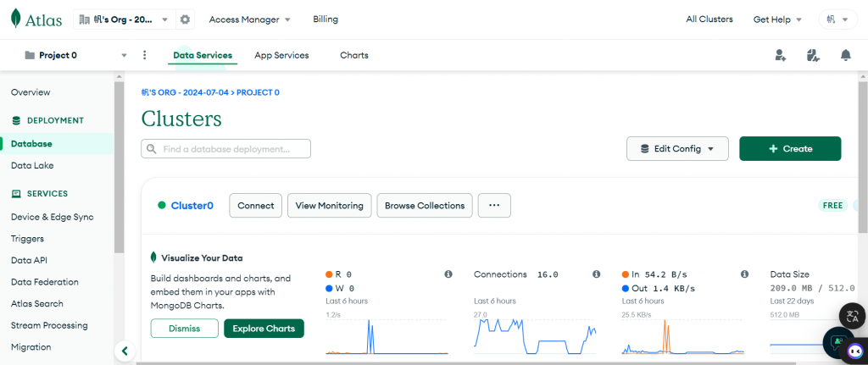Click Browse Collections button
This screenshot has height=365, width=868.
pyautogui.click(x=425, y=205)
